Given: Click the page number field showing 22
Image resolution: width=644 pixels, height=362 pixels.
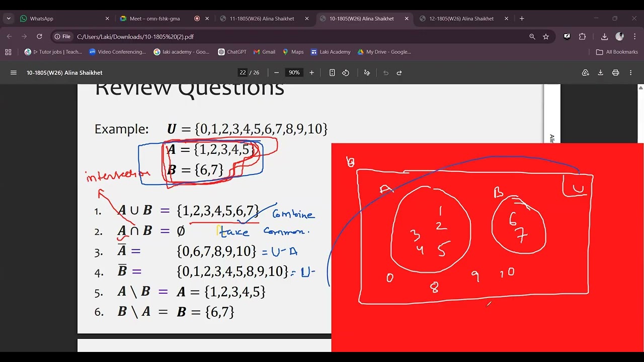Looking at the screenshot, I should tap(243, 73).
